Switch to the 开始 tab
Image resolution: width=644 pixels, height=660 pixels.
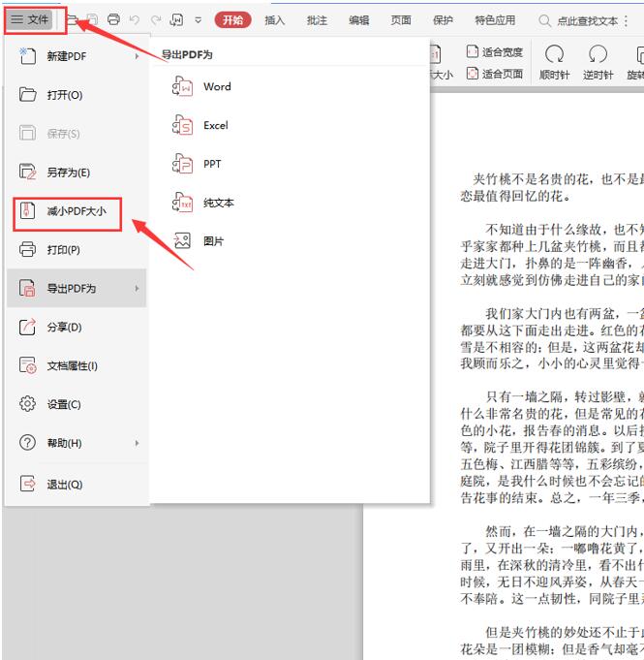[x=233, y=19]
